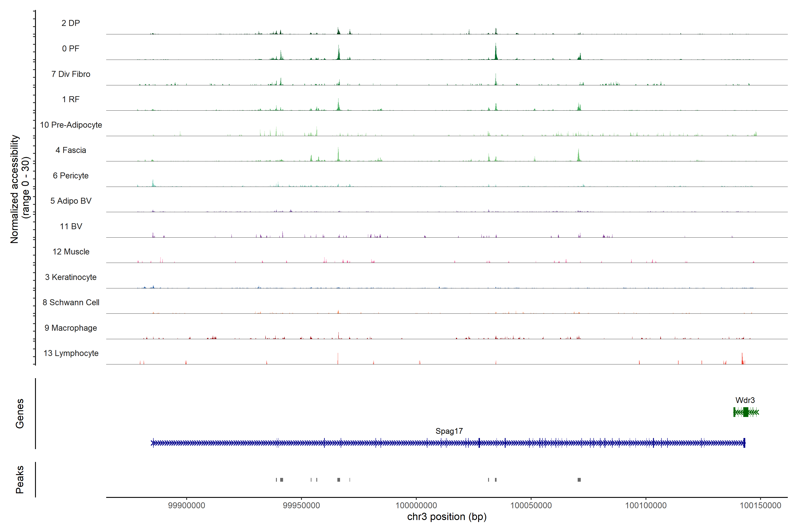Select the 0 PF track label
This screenshot has height=532, width=798.
(x=70, y=49)
